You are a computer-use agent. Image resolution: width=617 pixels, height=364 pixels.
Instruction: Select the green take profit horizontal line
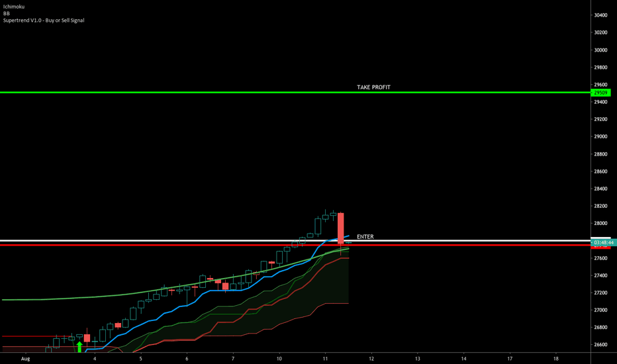pos(295,93)
